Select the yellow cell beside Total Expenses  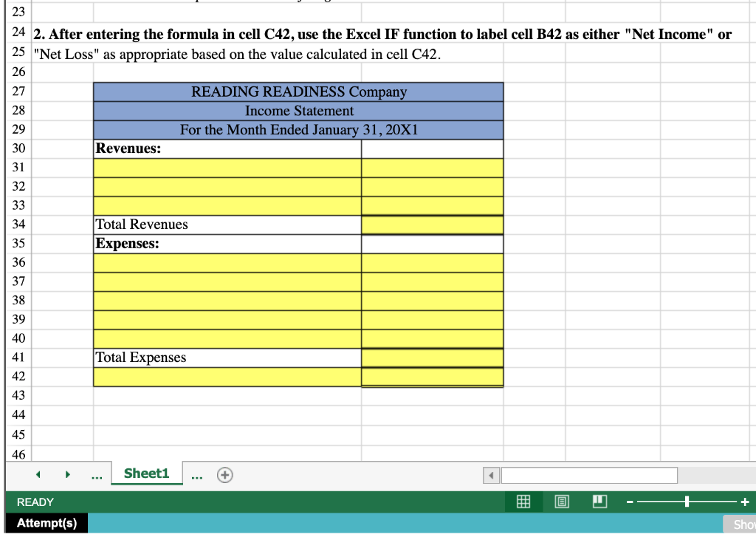click(x=431, y=358)
